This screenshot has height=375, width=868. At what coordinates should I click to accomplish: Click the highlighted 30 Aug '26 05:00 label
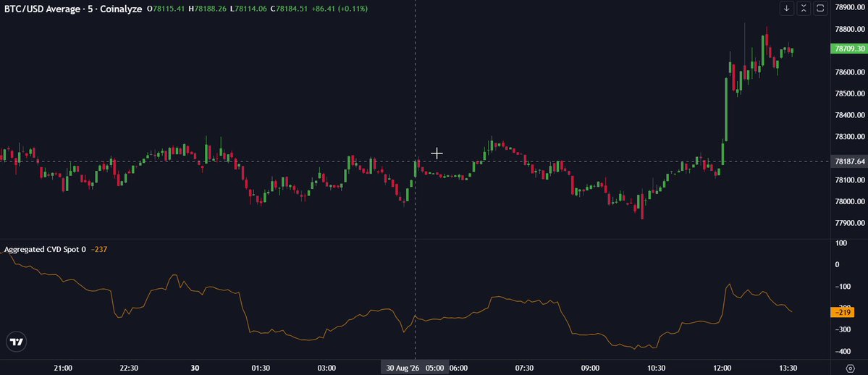pos(416,368)
